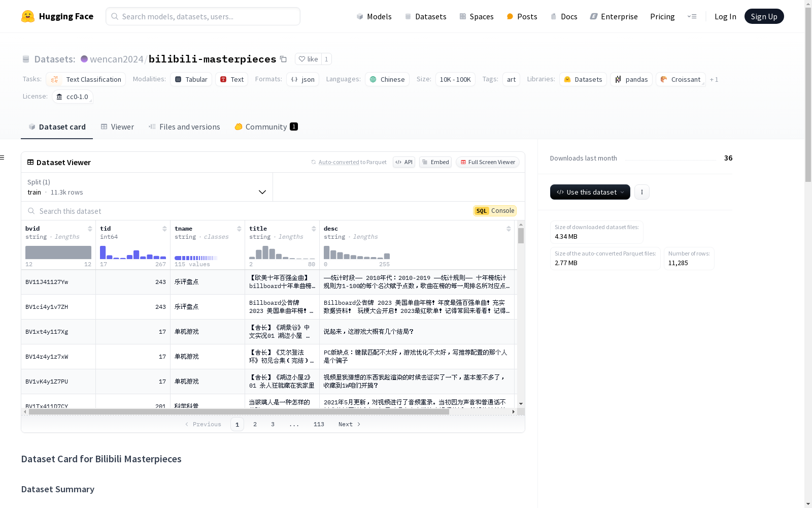Click the sort icon on the tid column
The image size is (812, 508).
point(164,229)
